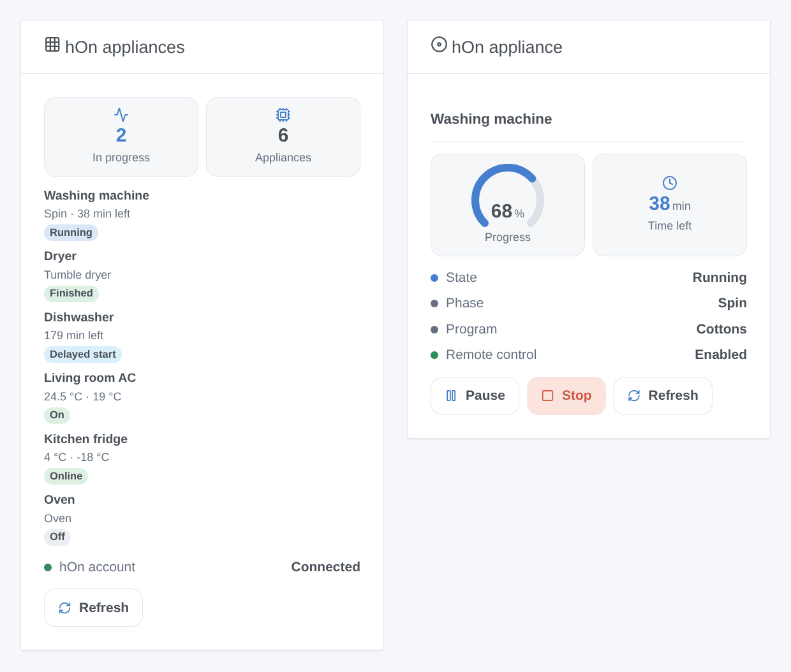The height and width of the screenshot is (672, 791).
Task: Click the Spin phase value
Action: pos(732,303)
